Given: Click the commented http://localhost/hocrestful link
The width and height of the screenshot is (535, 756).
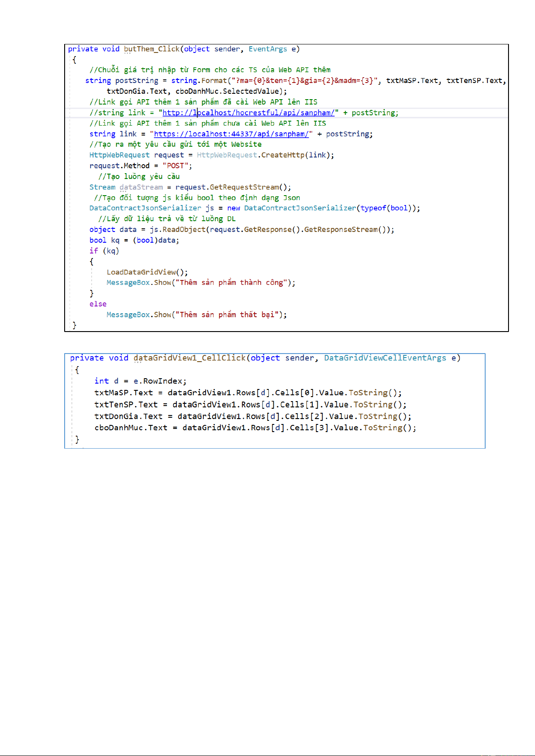Looking at the screenshot, I should pyautogui.click(x=248, y=113).
